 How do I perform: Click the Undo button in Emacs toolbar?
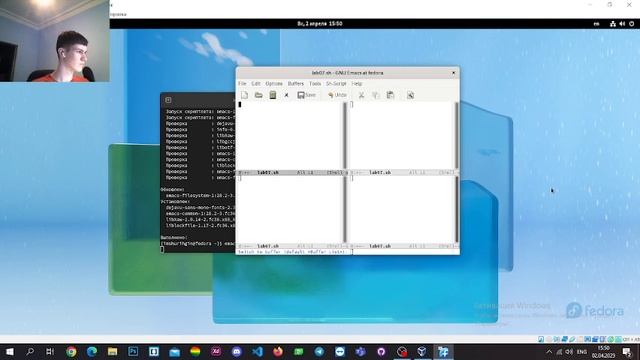tap(337, 95)
